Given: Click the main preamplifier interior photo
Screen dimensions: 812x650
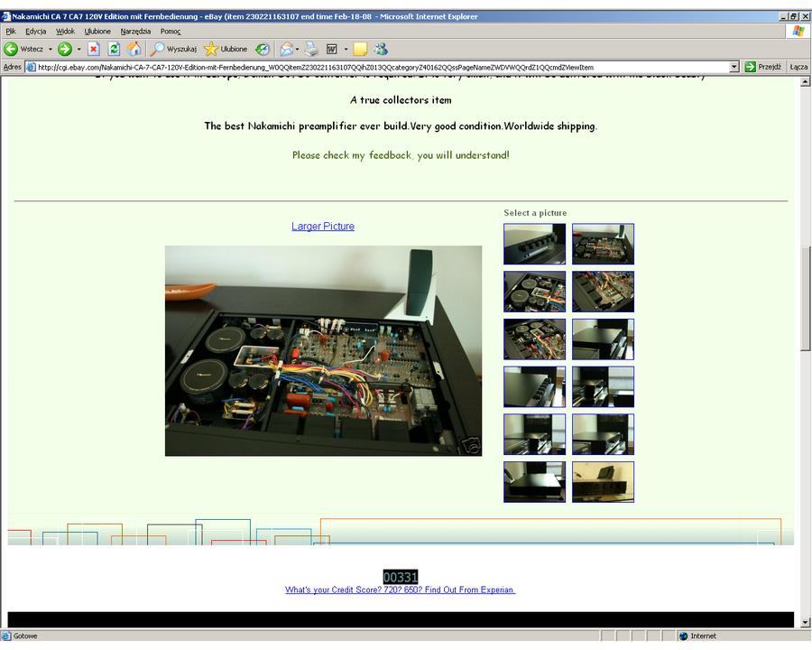Looking at the screenshot, I should 323,351.
